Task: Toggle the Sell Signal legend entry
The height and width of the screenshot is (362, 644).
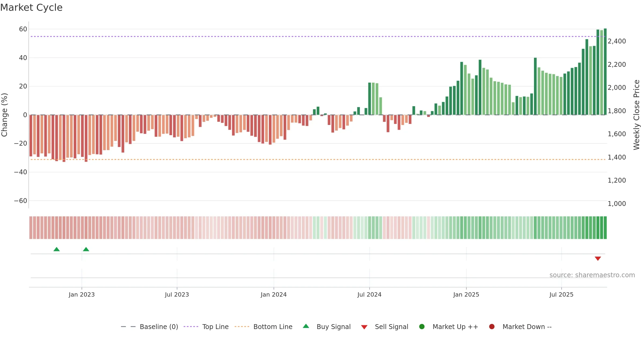Action: pos(385,327)
